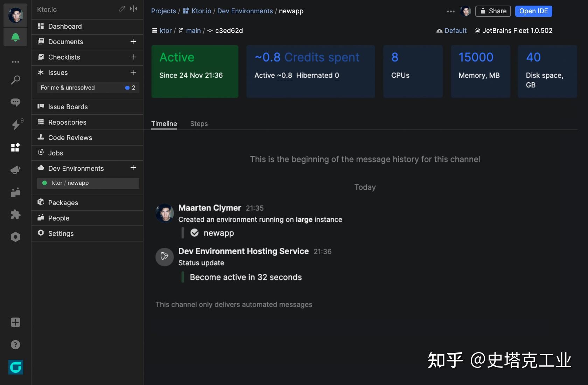Open Repositories in the sidebar
This screenshot has width=588, height=385.
pyautogui.click(x=87, y=122)
